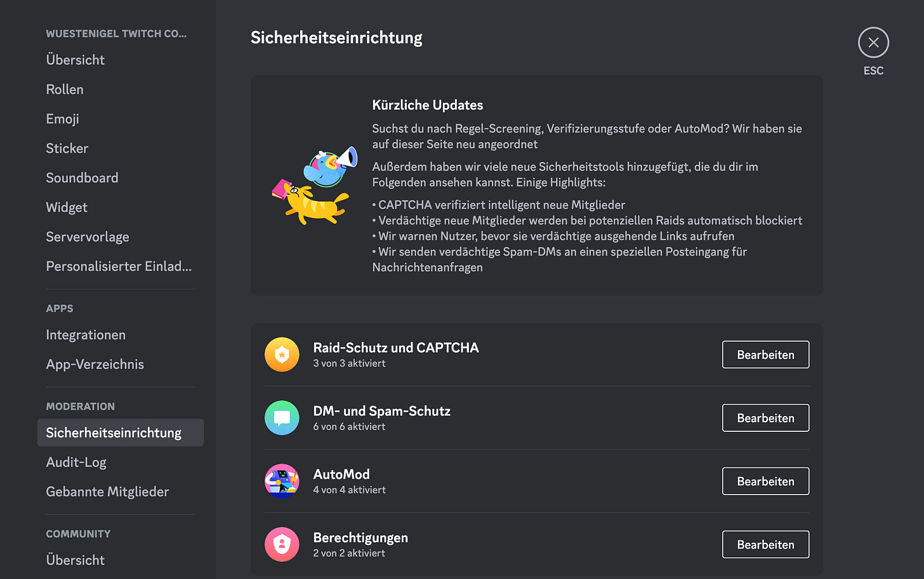This screenshot has height=579, width=924.
Task: Click the AutoMod title text
Action: [x=341, y=474]
